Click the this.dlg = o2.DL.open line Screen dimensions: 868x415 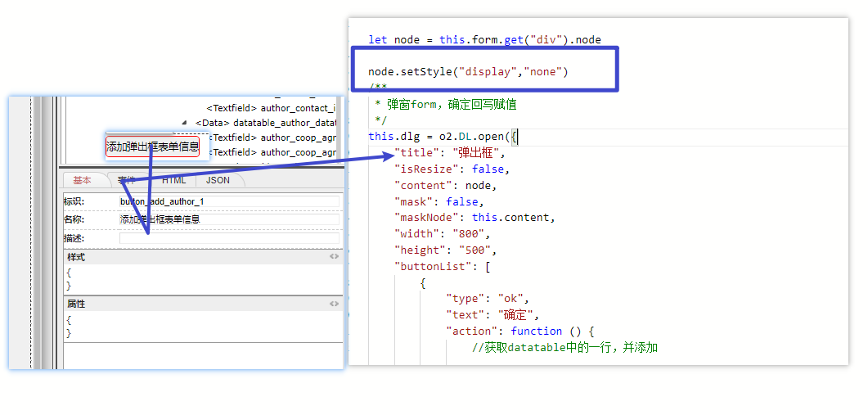tap(442, 136)
